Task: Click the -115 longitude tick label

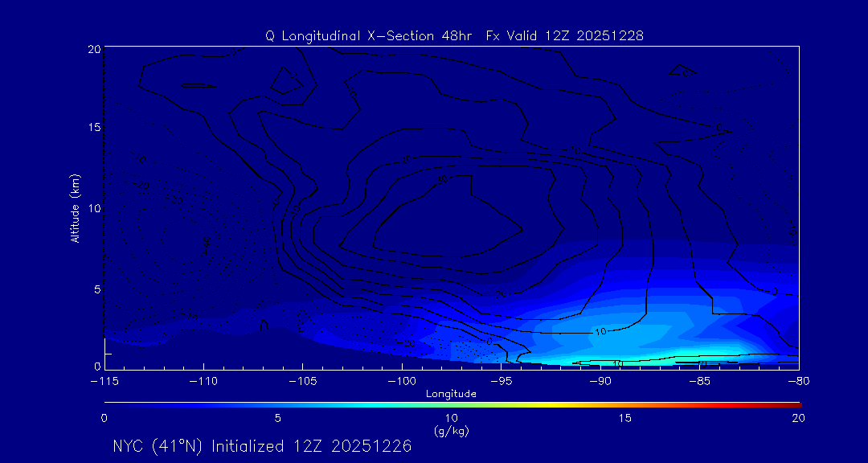Action: (x=104, y=382)
